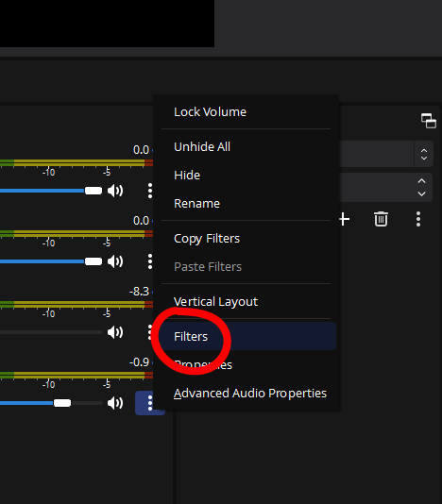Click up arrow of the upper spin box

pos(424,150)
